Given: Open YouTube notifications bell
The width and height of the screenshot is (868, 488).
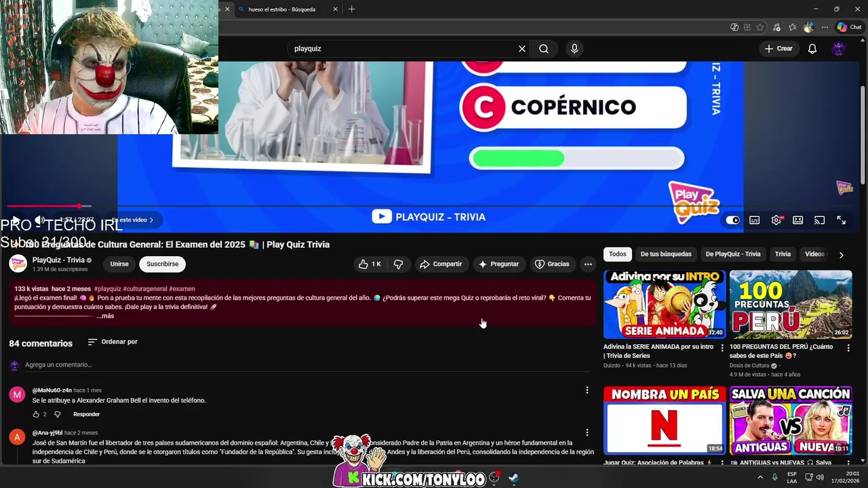Looking at the screenshot, I should pos(812,49).
